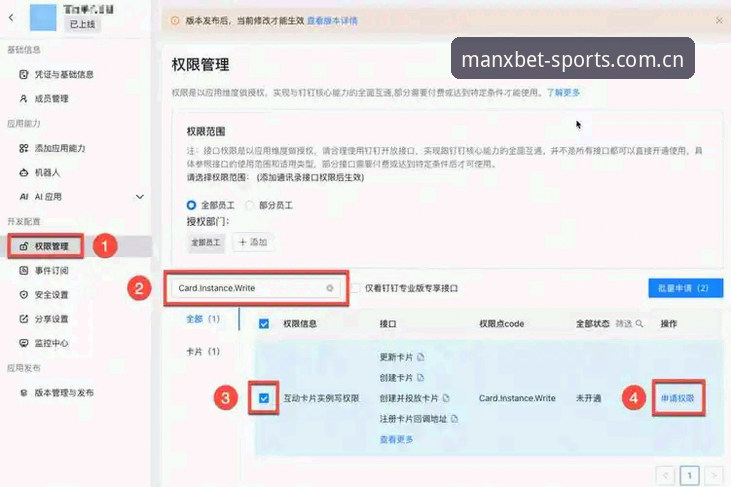Select the 全部员工 radio button
The image size is (731, 487).
click(191, 205)
